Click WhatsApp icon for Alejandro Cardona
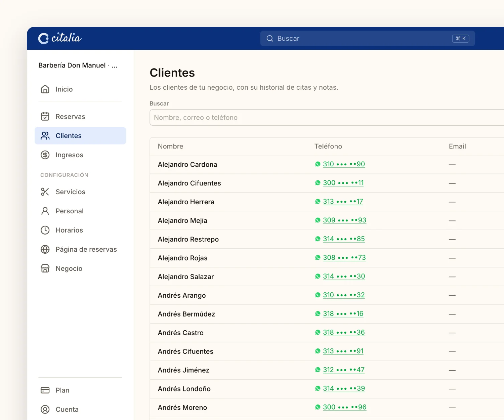504x420 pixels. [x=318, y=164]
